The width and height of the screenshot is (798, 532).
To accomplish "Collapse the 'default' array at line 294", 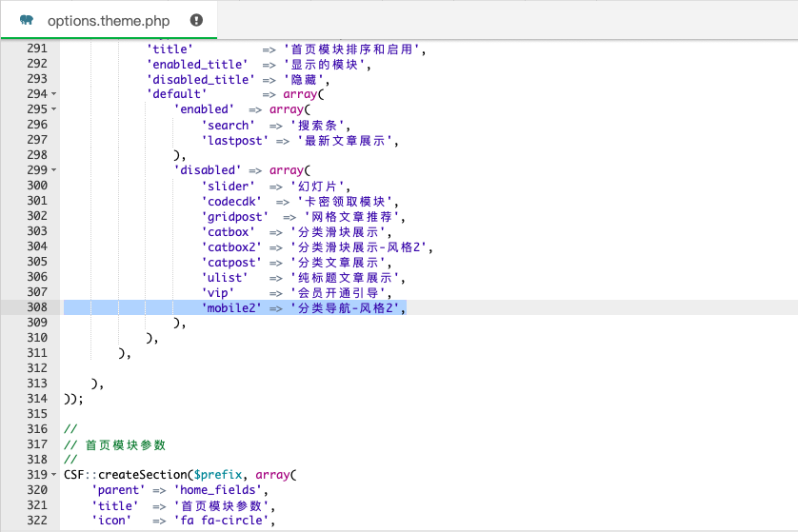I will [53, 94].
